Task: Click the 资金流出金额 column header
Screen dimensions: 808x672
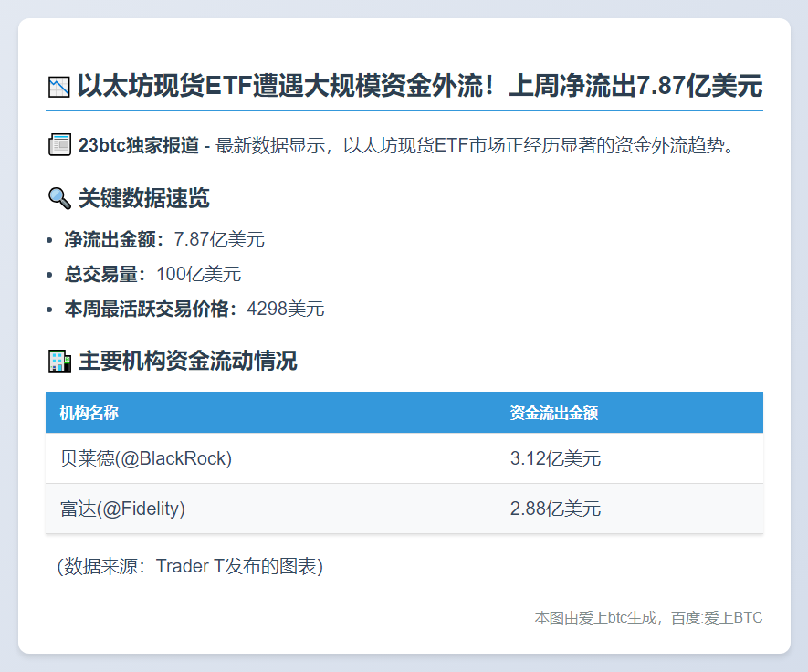Action: pyautogui.click(x=554, y=414)
